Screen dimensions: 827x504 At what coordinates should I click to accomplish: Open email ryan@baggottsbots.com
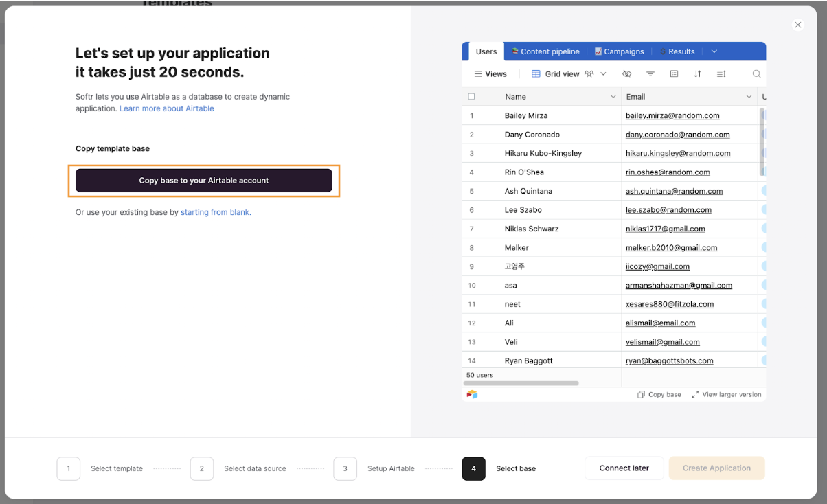tap(669, 360)
